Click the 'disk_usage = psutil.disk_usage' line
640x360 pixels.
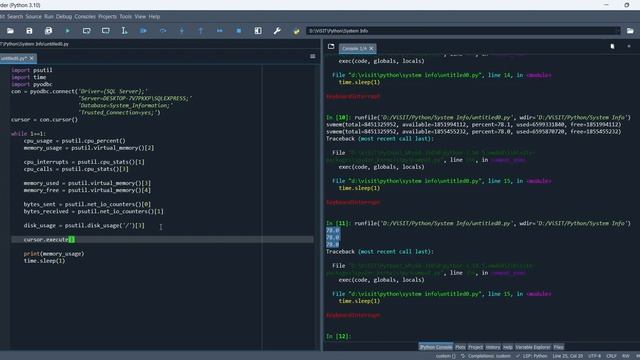pyautogui.click(x=84, y=226)
